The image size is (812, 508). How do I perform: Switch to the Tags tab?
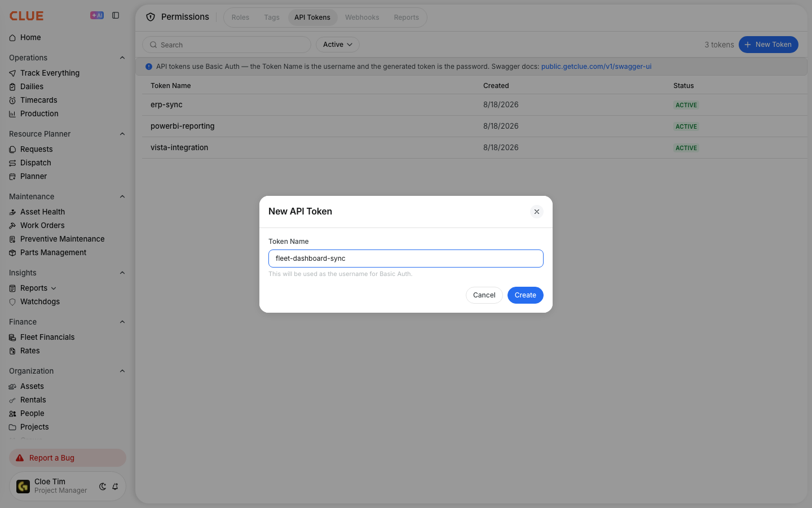pos(272,17)
